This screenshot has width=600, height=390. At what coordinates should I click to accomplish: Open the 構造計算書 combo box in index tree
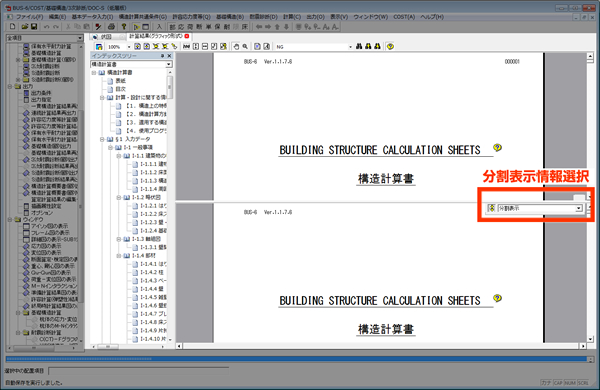(169, 64)
